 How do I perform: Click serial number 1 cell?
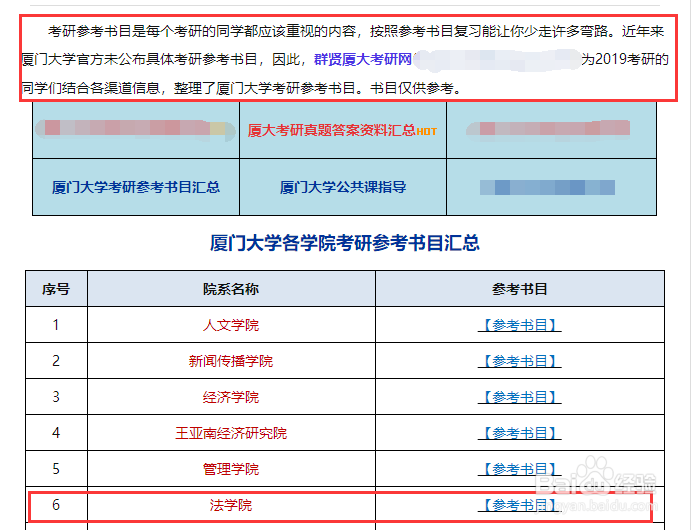(x=56, y=325)
